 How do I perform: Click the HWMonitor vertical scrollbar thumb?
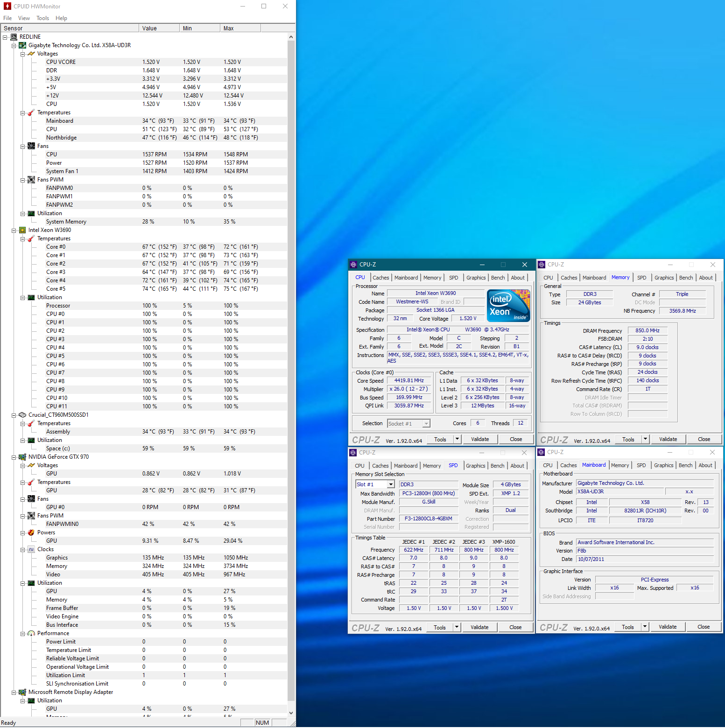coord(291,371)
